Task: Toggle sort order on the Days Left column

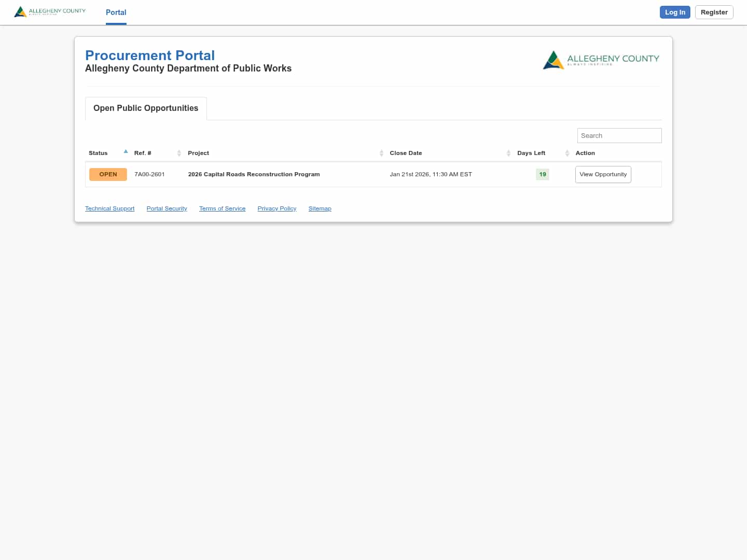Action: click(x=567, y=153)
